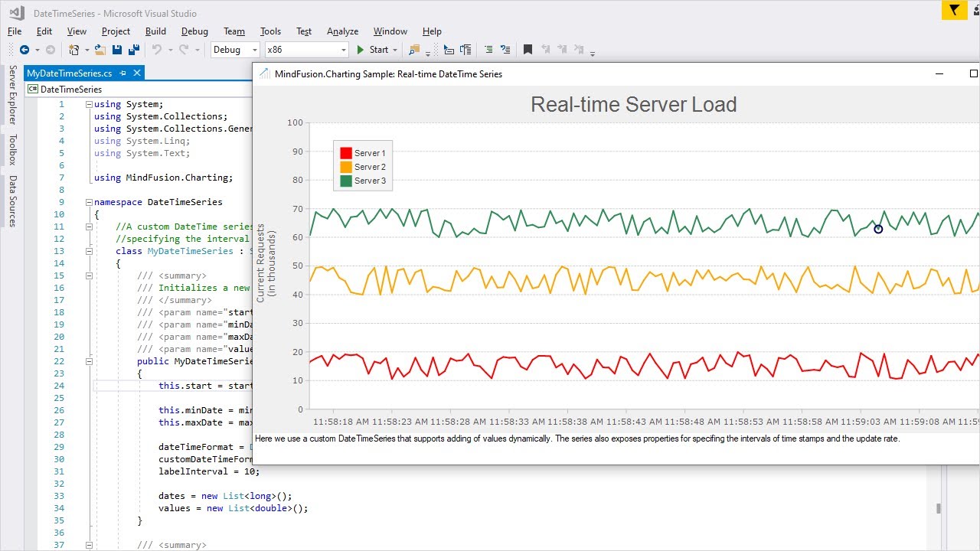This screenshot has height=551, width=980.
Task: Pin the MyDateTimeSeries.cs tab
Action: click(123, 73)
